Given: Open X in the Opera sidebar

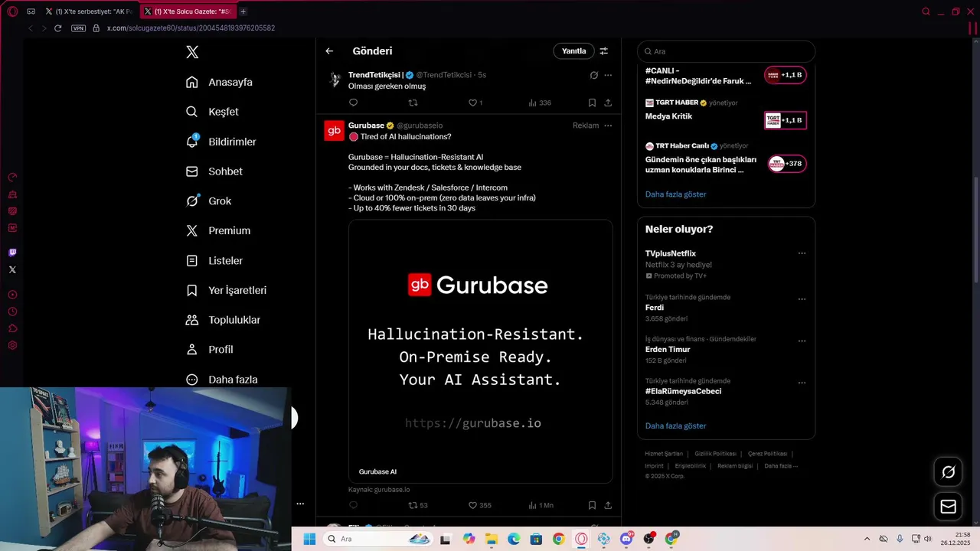Looking at the screenshot, I should point(12,269).
